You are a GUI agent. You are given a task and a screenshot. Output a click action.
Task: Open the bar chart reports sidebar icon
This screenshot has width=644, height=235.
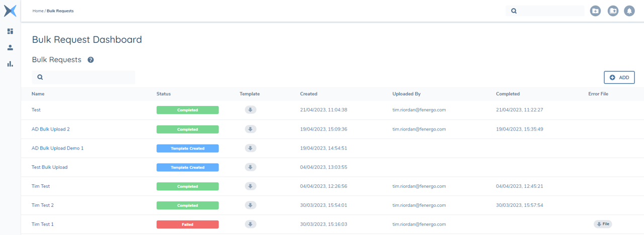(10, 64)
